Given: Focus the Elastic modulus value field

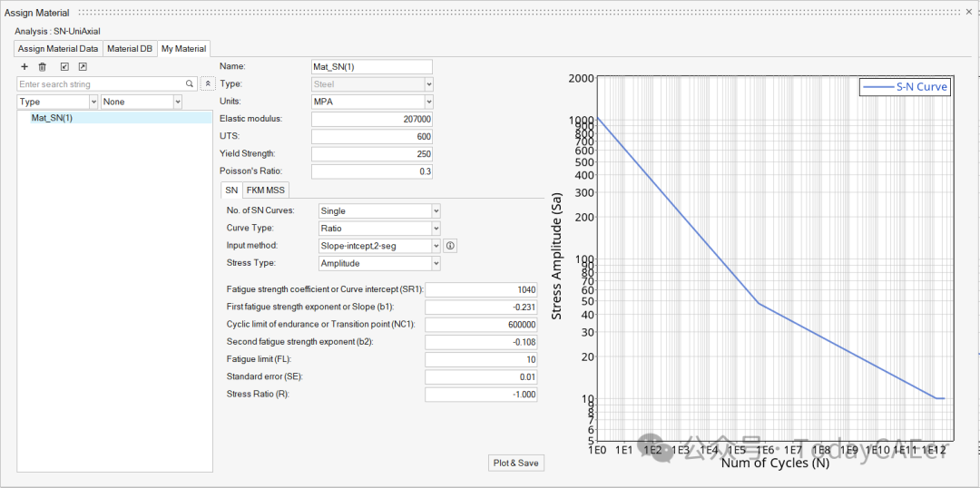Looking at the screenshot, I should (x=372, y=119).
